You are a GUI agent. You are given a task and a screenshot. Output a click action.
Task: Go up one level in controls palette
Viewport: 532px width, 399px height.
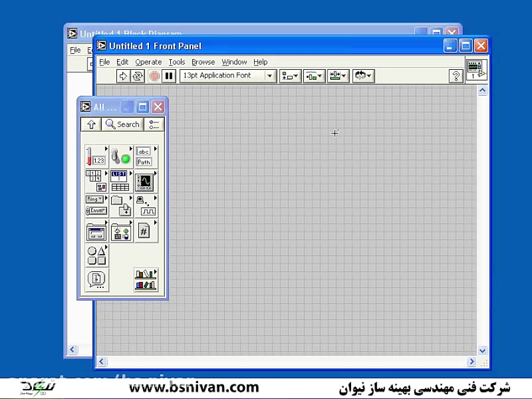[91, 125]
